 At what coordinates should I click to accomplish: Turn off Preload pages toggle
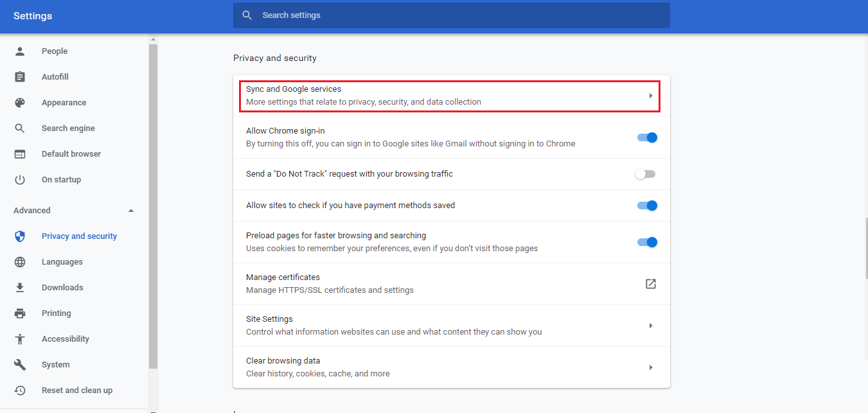tap(647, 242)
